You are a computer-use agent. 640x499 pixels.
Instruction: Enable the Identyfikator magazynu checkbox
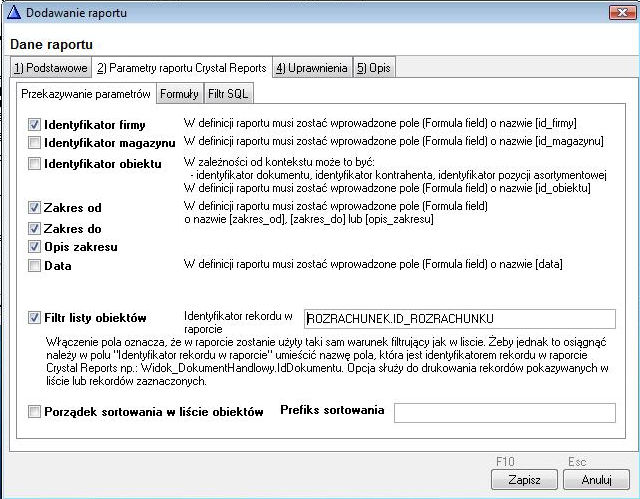pyautogui.click(x=35, y=143)
